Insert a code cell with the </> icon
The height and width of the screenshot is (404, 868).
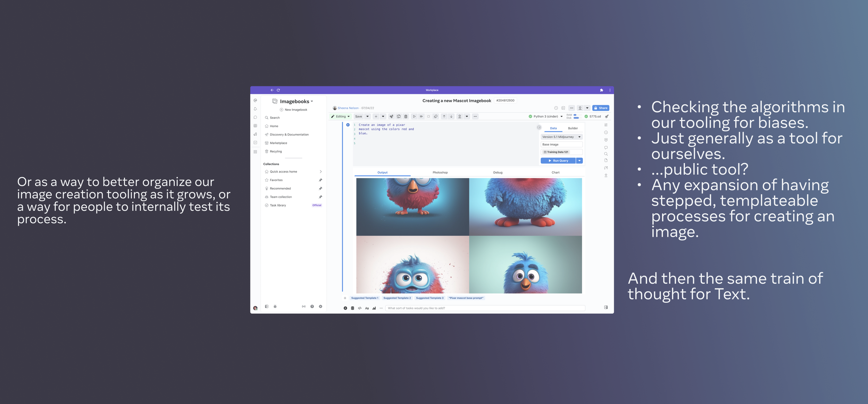[x=360, y=308]
